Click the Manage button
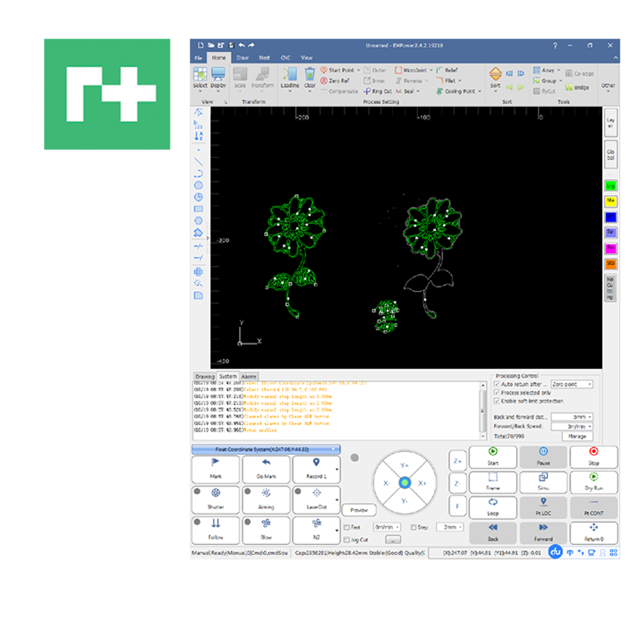Image resolution: width=644 pixels, height=644 pixels. 577,436
